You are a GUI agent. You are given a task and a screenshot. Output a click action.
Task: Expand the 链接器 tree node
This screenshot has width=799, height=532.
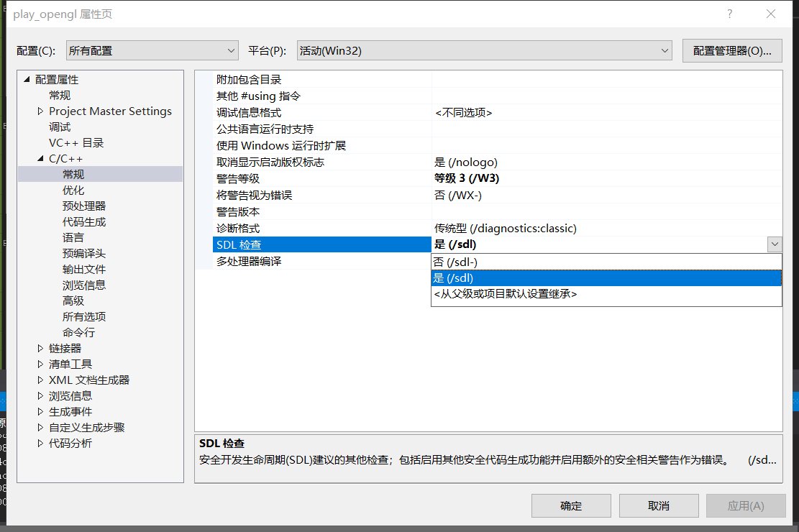point(41,348)
